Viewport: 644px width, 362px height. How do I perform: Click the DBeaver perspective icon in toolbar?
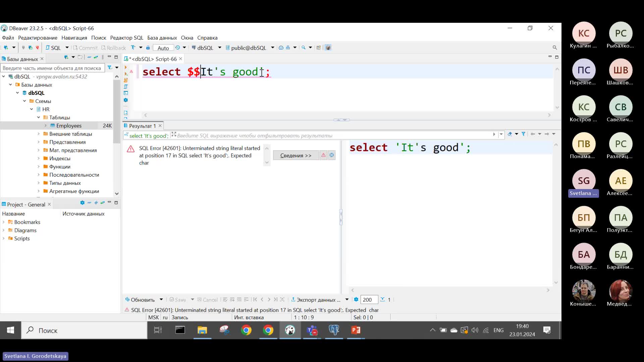(328, 48)
